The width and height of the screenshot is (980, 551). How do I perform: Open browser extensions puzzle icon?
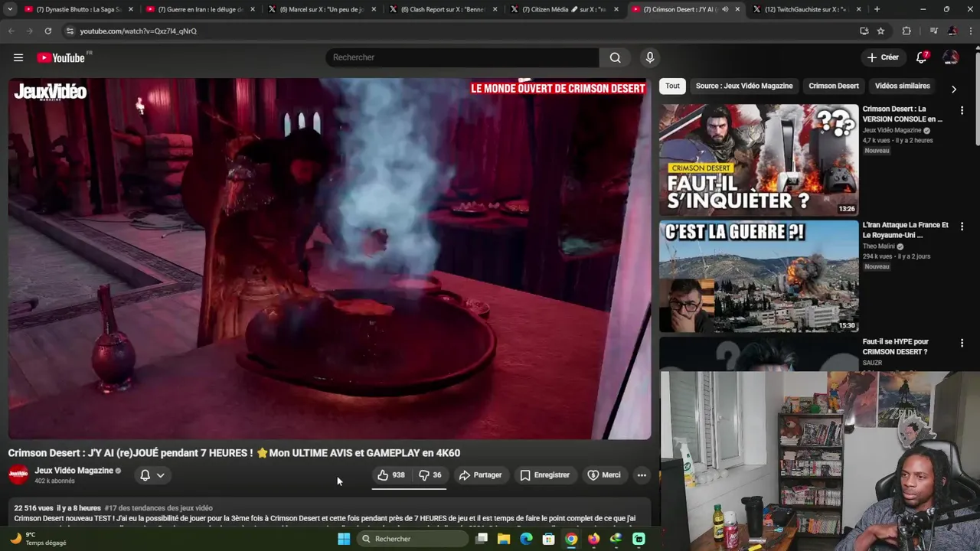[906, 31]
